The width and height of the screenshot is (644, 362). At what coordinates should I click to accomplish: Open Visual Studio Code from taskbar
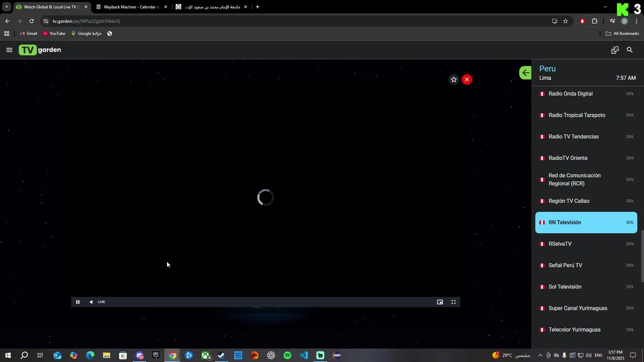(x=304, y=355)
